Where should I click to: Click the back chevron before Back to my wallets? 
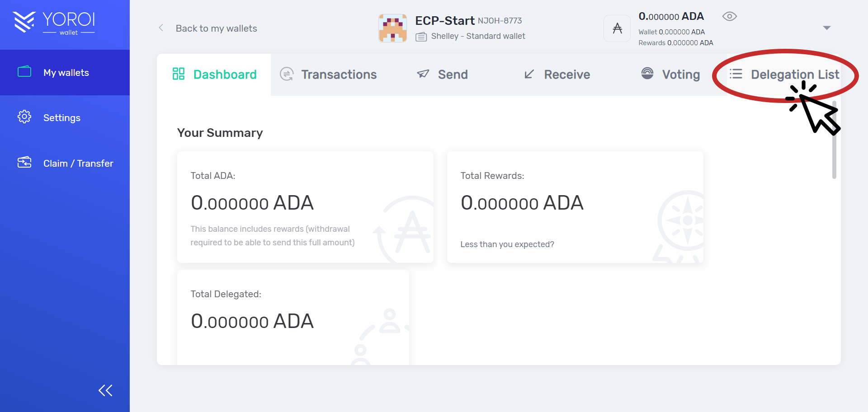point(161,28)
